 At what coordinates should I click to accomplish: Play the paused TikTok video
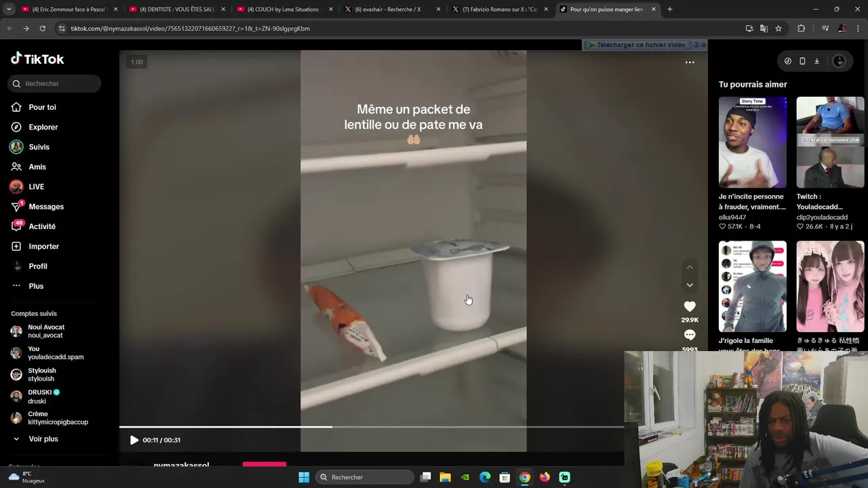tap(134, 440)
